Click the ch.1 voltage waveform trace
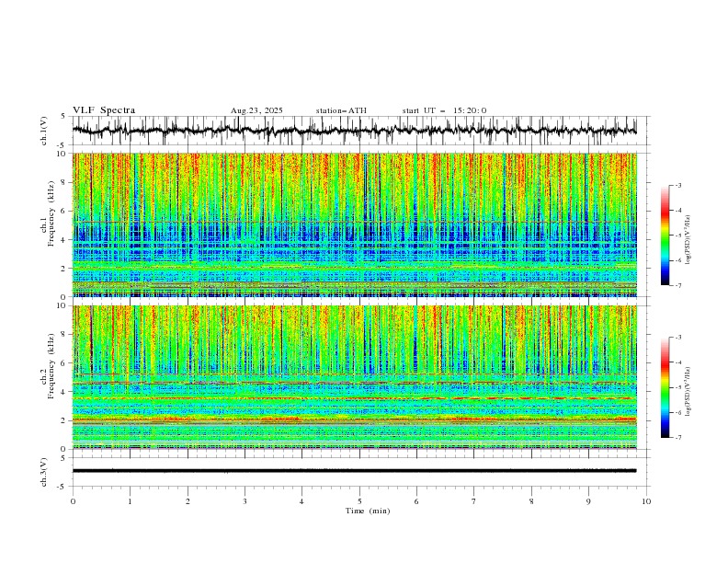This screenshot has width=728, height=563. coord(355,131)
